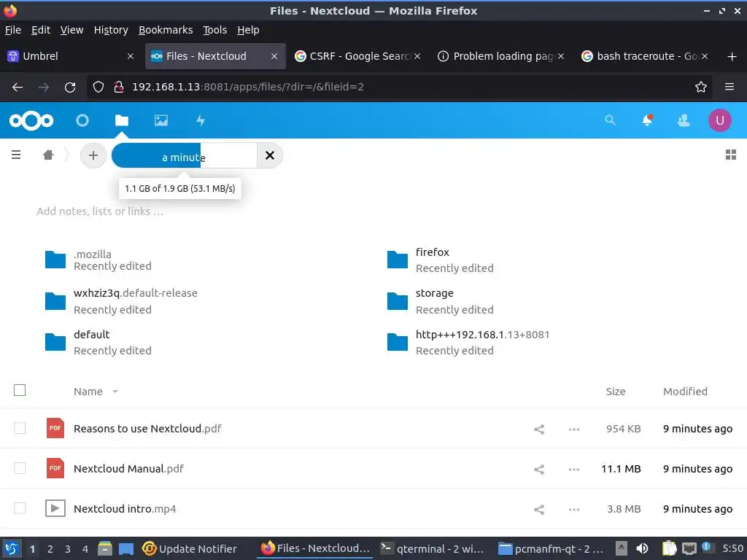Open the .mozilla recent folder
The height and width of the screenshot is (560, 747).
98,260
